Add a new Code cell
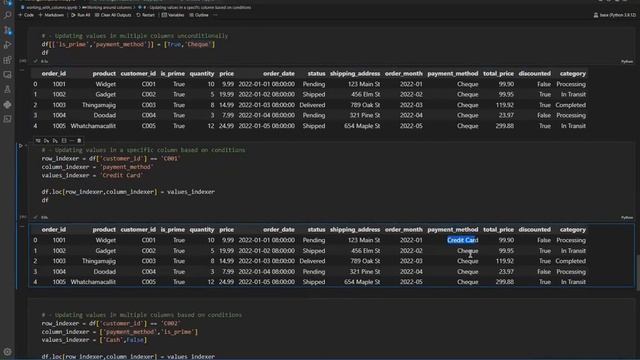Image resolution: width=640 pixels, height=360 pixels. tap(26, 15)
